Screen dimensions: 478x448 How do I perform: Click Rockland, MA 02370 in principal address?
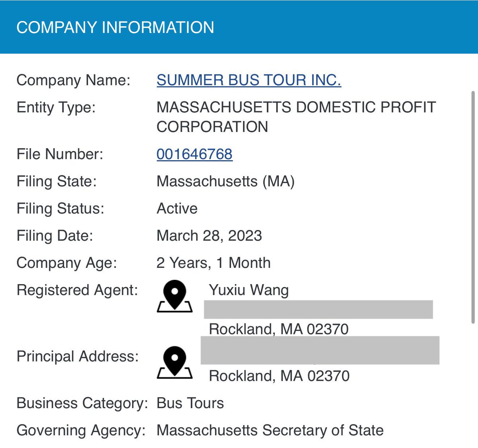coord(279,376)
